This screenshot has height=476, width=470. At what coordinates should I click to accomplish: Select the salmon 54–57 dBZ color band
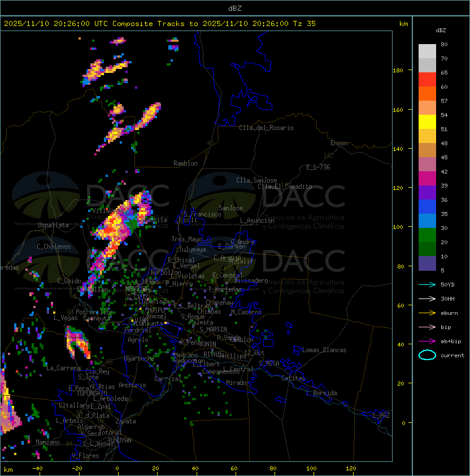(x=427, y=108)
